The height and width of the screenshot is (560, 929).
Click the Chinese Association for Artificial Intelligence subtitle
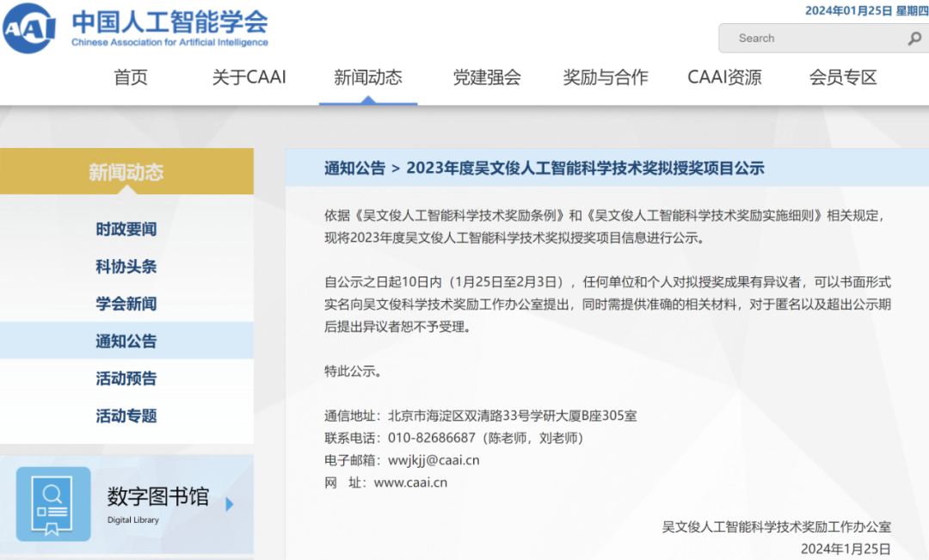170,43
